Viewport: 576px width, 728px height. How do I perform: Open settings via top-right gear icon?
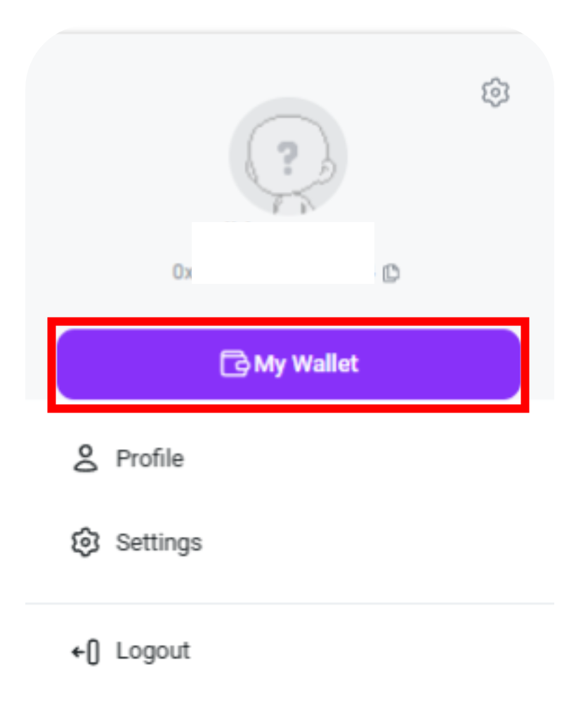(495, 92)
